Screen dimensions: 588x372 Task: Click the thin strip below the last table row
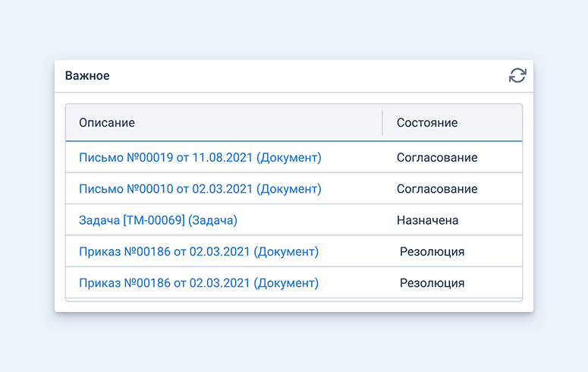pos(294,300)
